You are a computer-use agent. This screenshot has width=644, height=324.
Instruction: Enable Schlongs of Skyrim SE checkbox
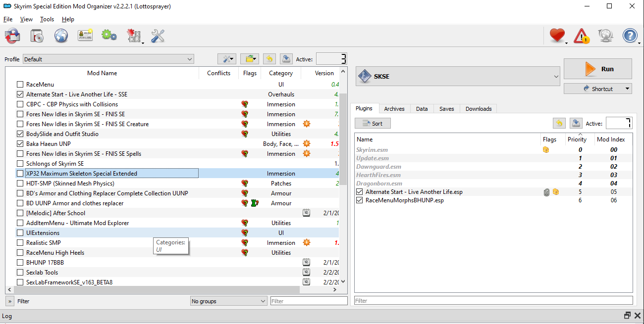(20, 164)
